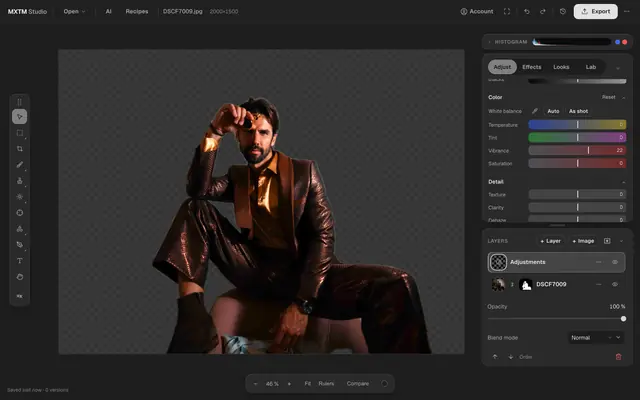Select the Crop tool
The height and width of the screenshot is (400, 640).
pos(20,149)
